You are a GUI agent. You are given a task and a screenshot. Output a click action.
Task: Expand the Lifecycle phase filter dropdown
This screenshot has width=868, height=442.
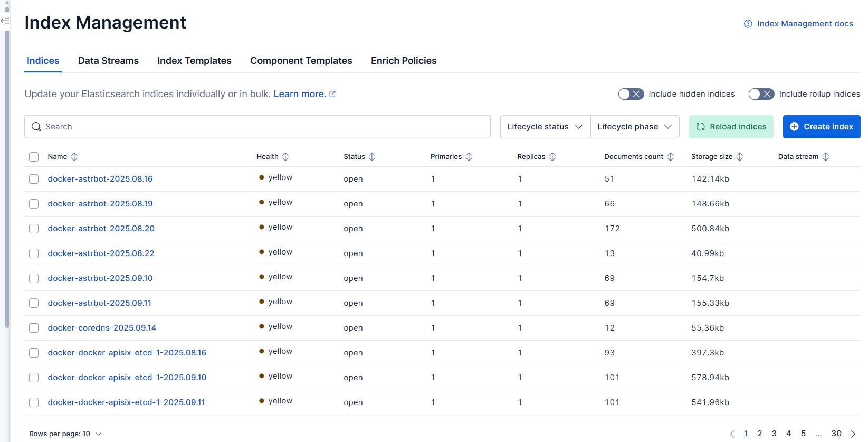pos(634,127)
